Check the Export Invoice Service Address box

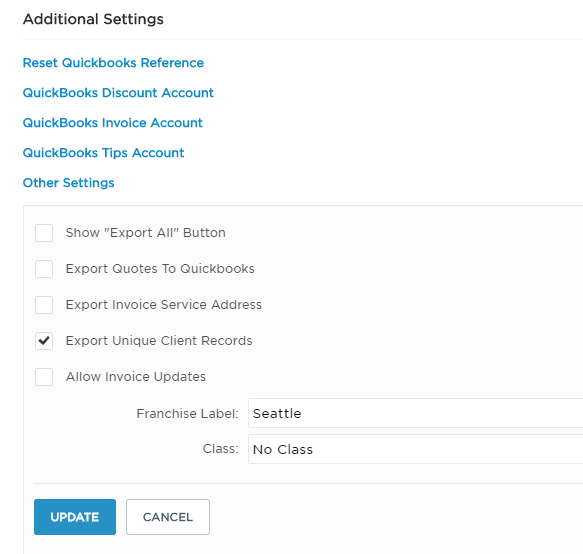coord(44,305)
